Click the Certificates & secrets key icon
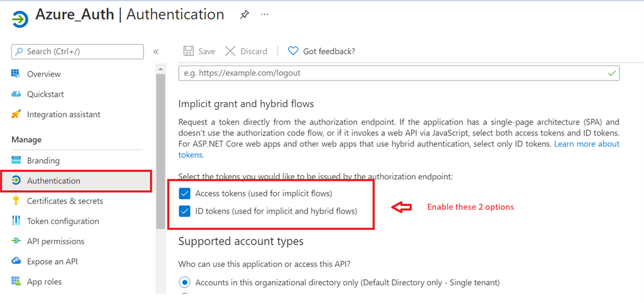The image size is (644, 303). [x=16, y=201]
